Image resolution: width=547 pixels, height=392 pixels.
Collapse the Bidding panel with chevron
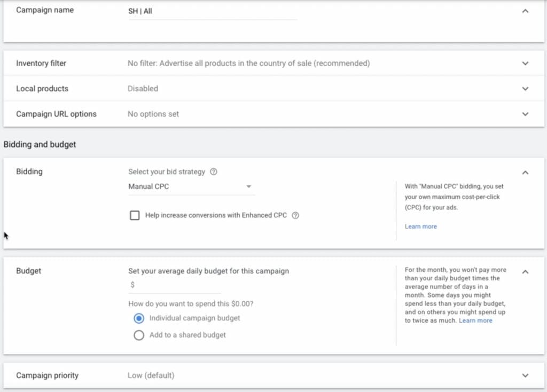tap(525, 173)
